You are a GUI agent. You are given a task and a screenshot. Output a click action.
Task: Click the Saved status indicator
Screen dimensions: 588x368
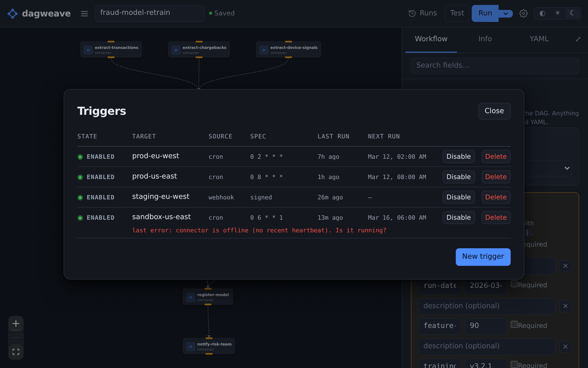pyautogui.click(x=222, y=13)
